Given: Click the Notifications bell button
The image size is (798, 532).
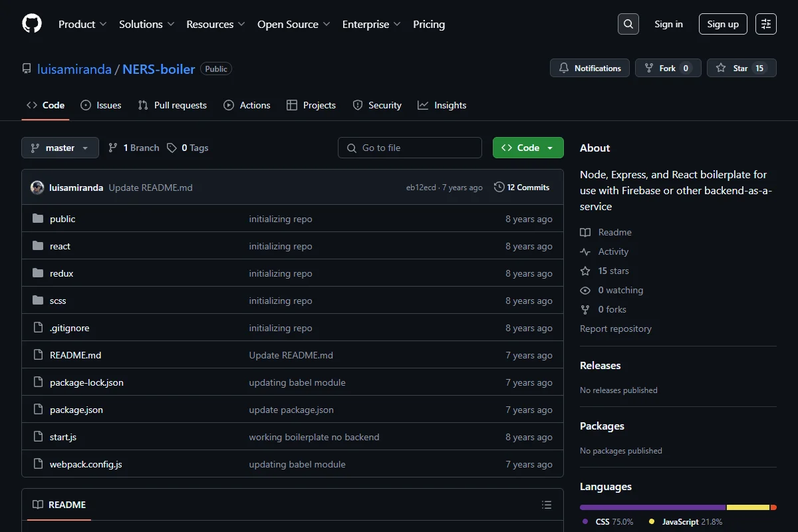Looking at the screenshot, I should click(590, 68).
